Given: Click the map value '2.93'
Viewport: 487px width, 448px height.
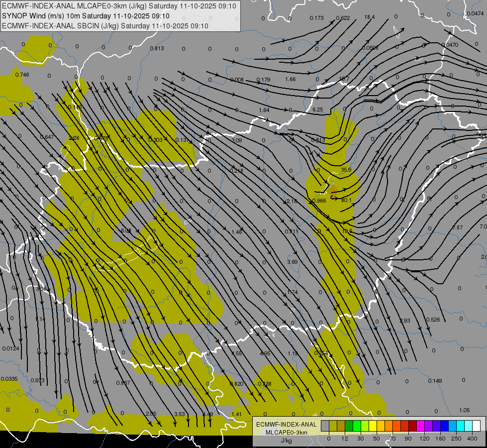Looking at the screenshot, I should pyautogui.click(x=405, y=321).
